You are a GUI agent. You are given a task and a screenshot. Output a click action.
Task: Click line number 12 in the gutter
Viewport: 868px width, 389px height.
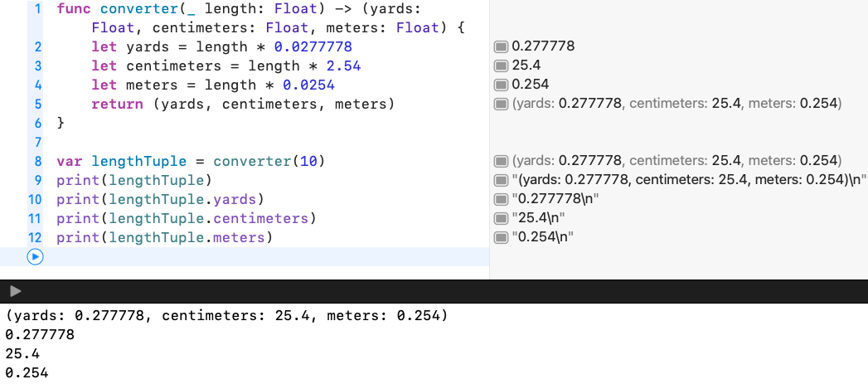point(35,237)
